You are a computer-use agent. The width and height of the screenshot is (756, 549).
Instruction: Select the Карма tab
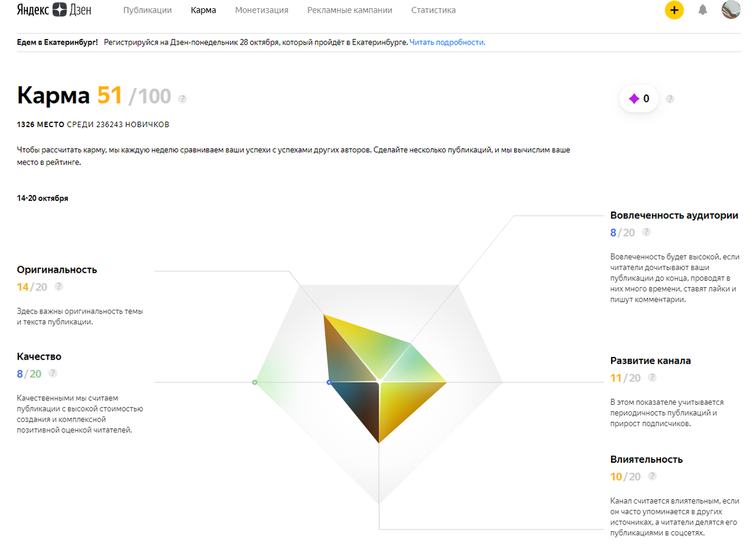click(203, 10)
